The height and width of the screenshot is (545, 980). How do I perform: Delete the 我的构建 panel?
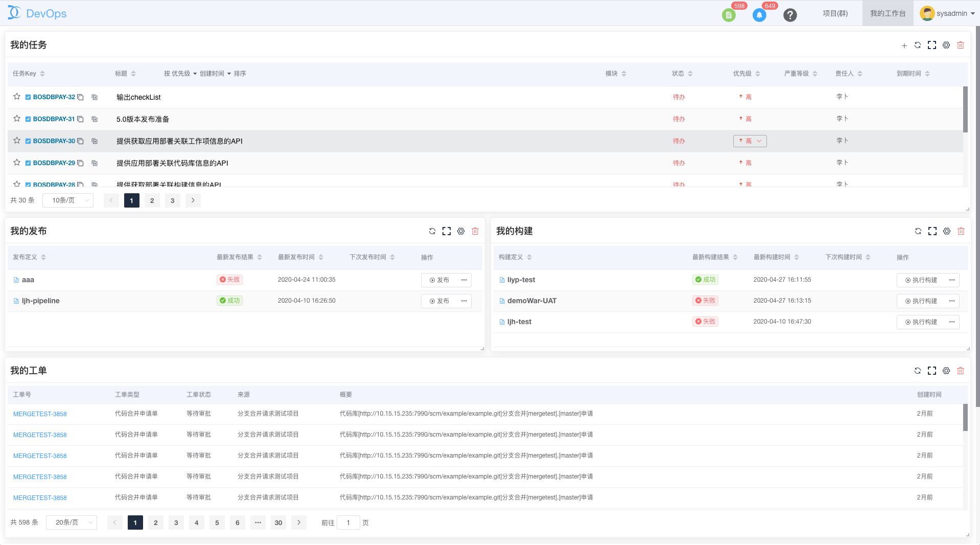(961, 231)
